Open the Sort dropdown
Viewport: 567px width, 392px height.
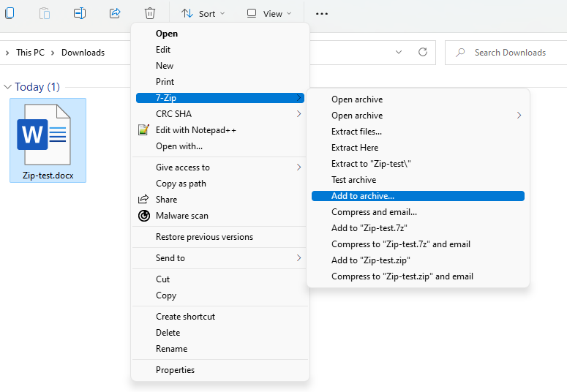tap(203, 13)
